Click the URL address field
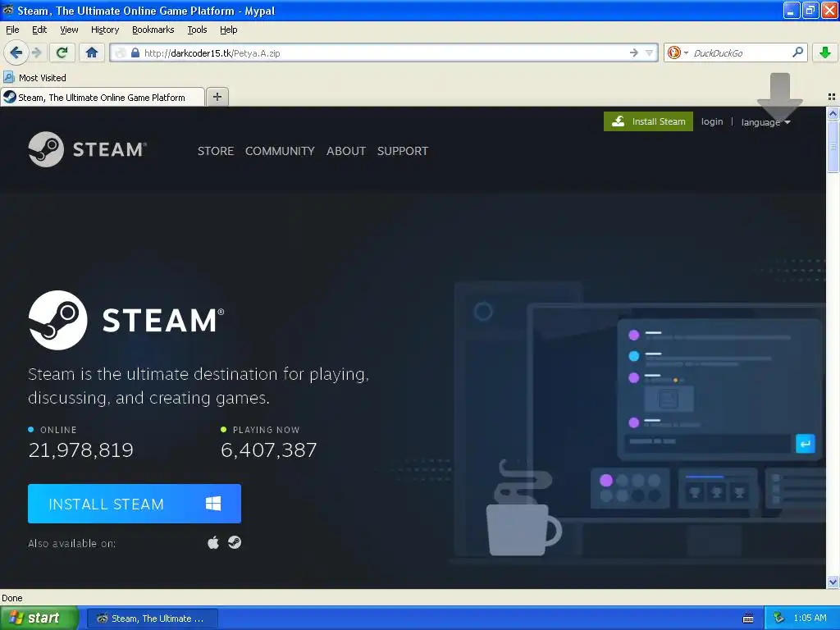This screenshot has width=840, height=630. coord(383,52)
